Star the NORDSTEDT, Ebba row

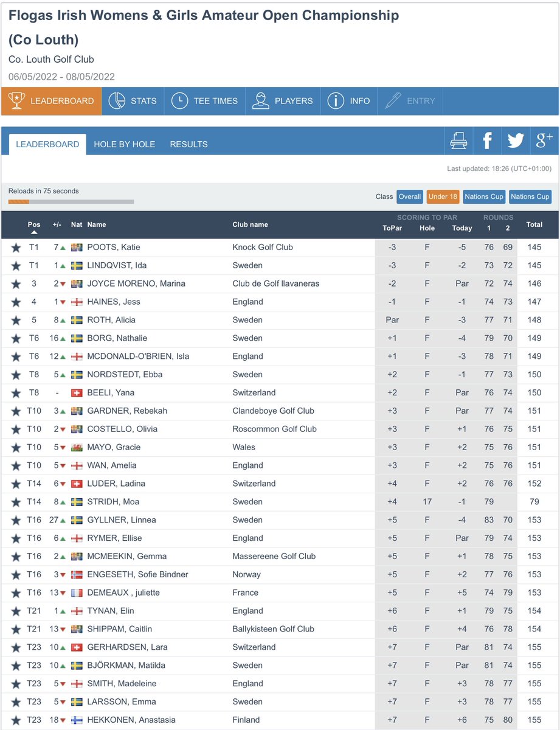[15, 375]
